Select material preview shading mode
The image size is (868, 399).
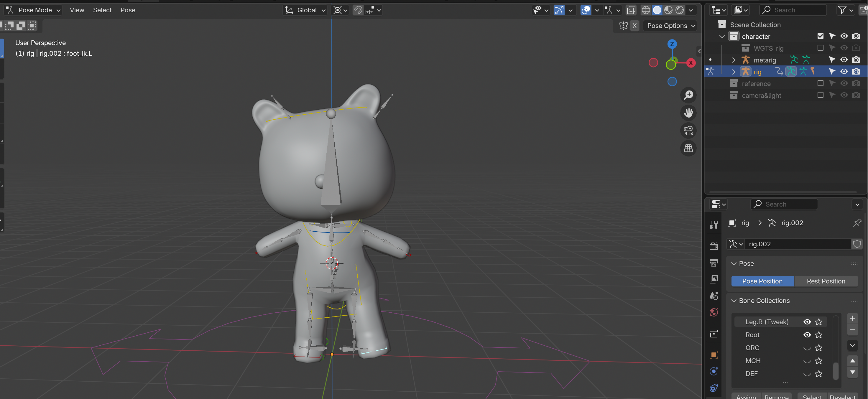click(668, 10)
